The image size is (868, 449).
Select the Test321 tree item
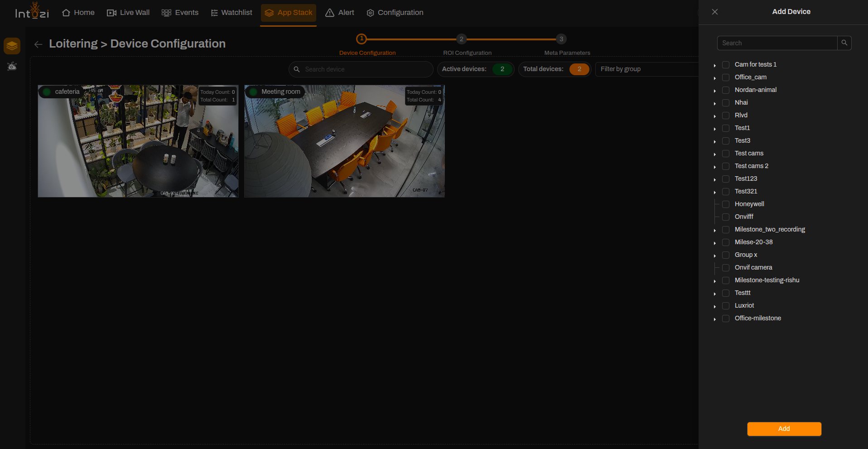(x=746, y=191)
